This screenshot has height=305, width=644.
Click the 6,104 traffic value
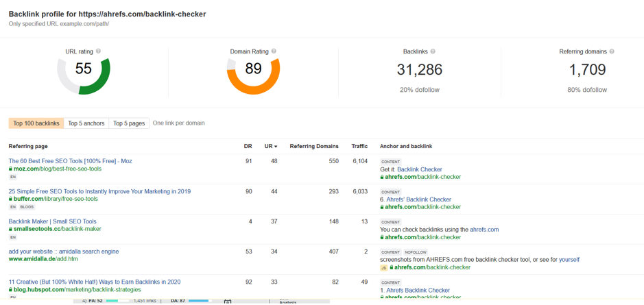[x=360, y=161]
